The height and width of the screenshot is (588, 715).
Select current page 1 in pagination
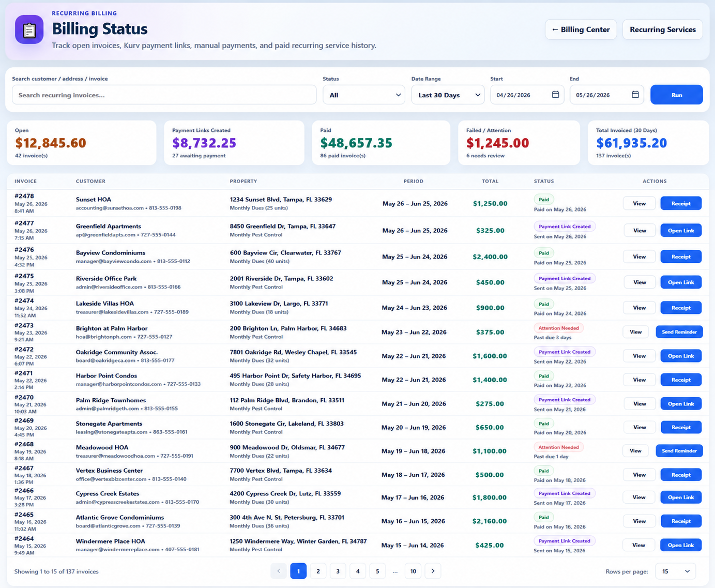[x=298, y=571]
